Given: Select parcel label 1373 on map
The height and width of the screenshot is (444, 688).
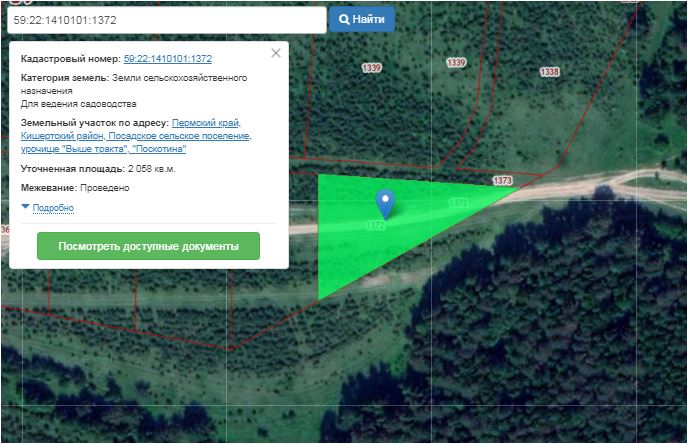Looking at the screenshot, I should coord(502,180).
